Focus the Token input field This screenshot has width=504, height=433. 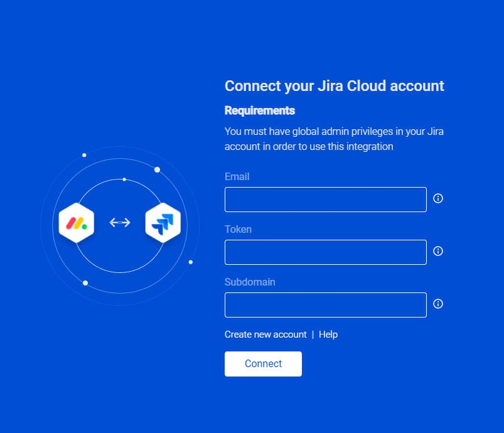[326, 252]
